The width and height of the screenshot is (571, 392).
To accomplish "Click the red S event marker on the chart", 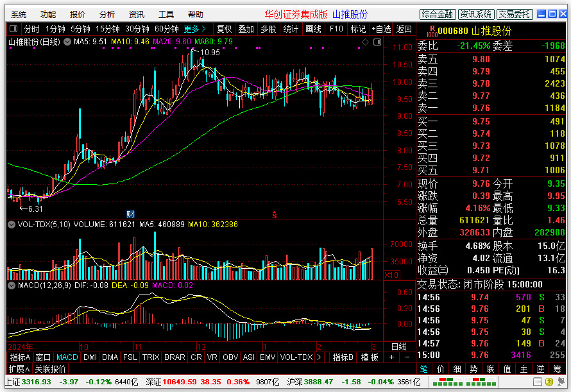I will [x=274, y=215].
